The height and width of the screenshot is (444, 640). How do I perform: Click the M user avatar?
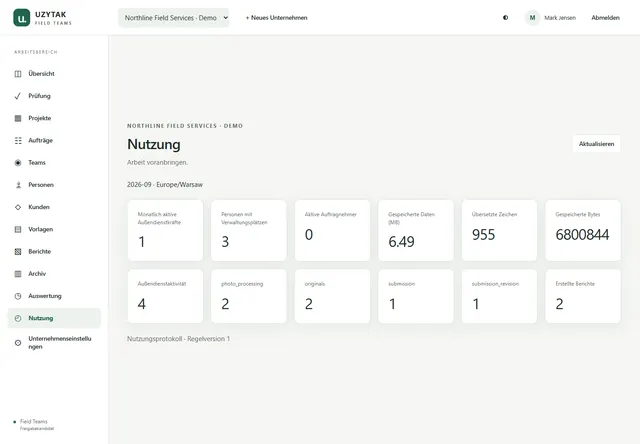[x=532, y=18]
